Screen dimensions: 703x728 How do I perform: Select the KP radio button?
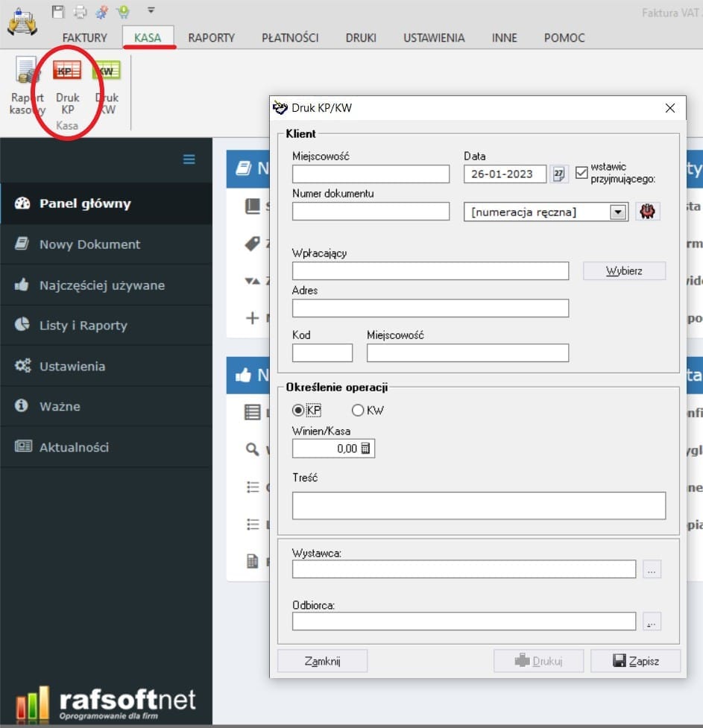(298, 410)
